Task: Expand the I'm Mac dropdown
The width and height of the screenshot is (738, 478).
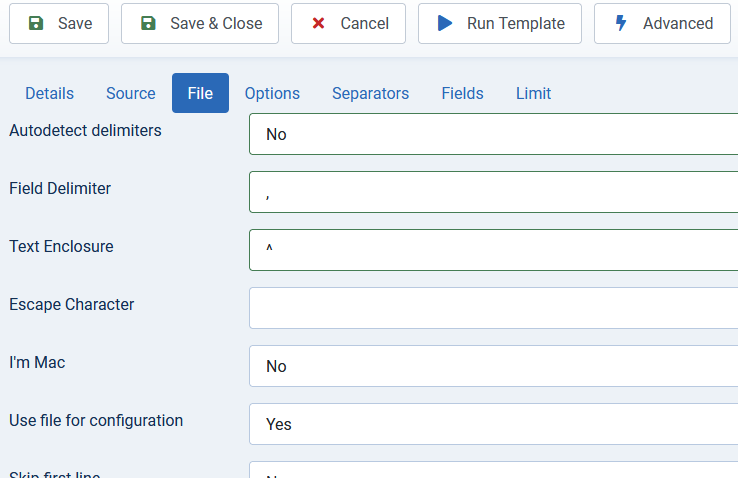Action: [493, 366]
